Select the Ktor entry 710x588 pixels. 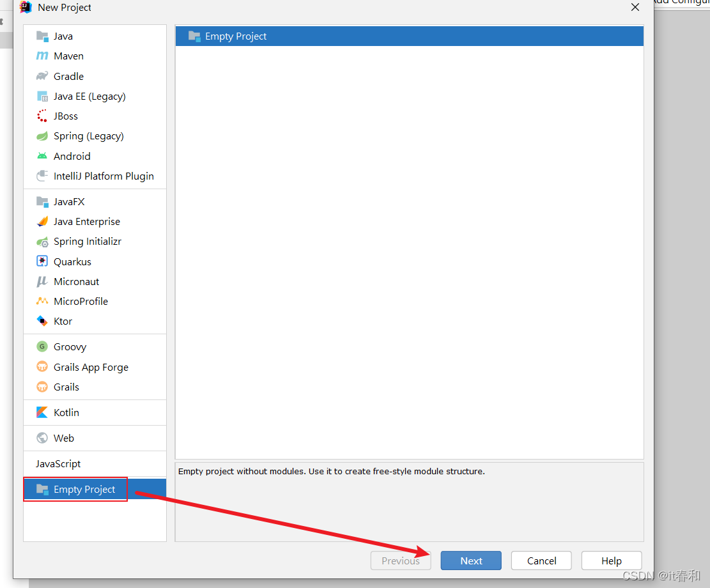coord(95,321)
